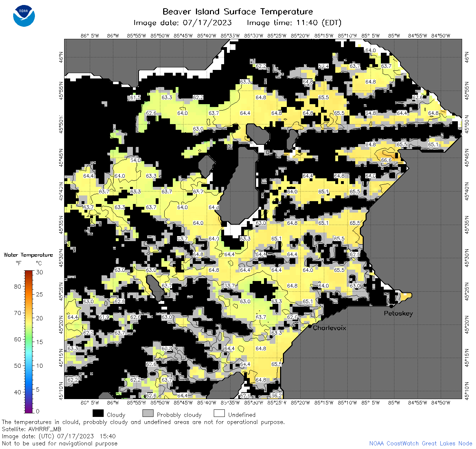Click the 'Not to be used for navigational purpose' note
The height and width of the screenshot is (449, 476).
[59, 444]
